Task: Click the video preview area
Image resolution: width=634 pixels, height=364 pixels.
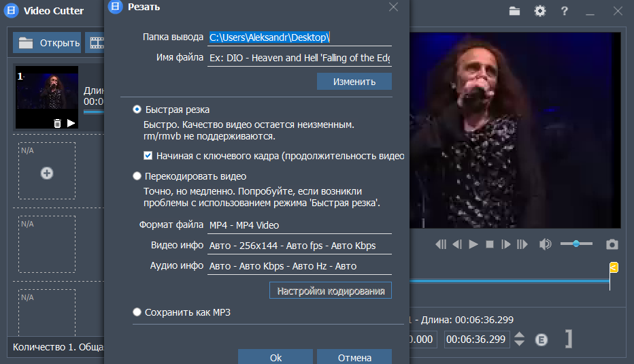Action: click(515, 130)
